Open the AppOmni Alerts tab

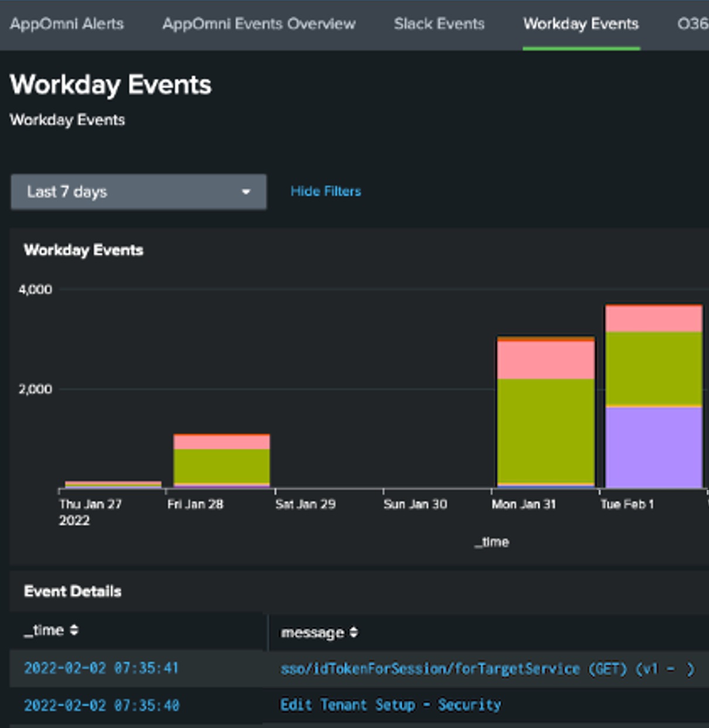[66, 24]
